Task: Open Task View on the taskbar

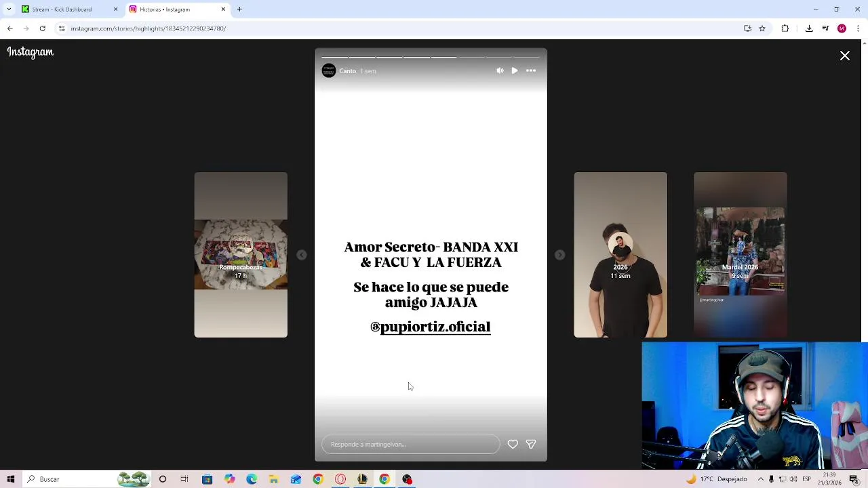Action: pos(184,479)
